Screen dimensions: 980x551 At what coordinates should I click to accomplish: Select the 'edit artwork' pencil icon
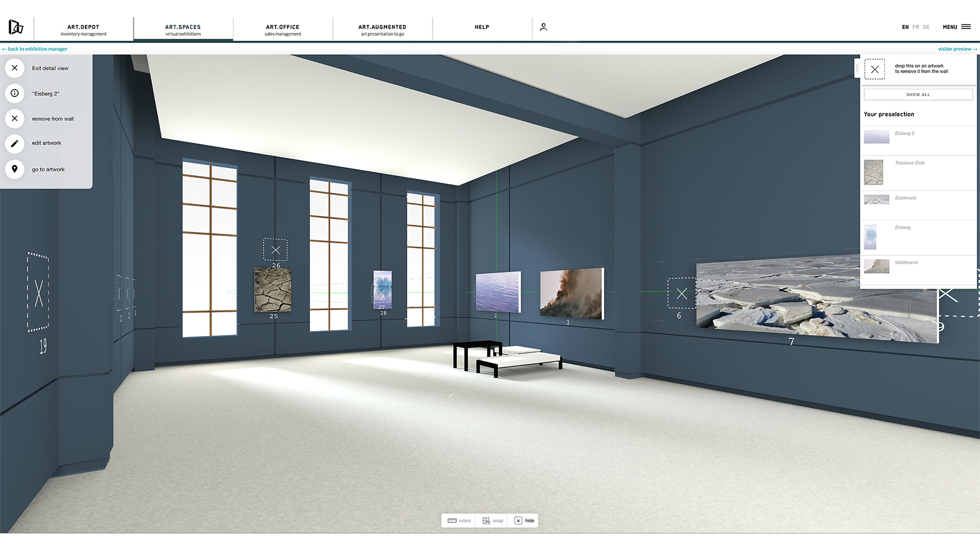[15, 144]
